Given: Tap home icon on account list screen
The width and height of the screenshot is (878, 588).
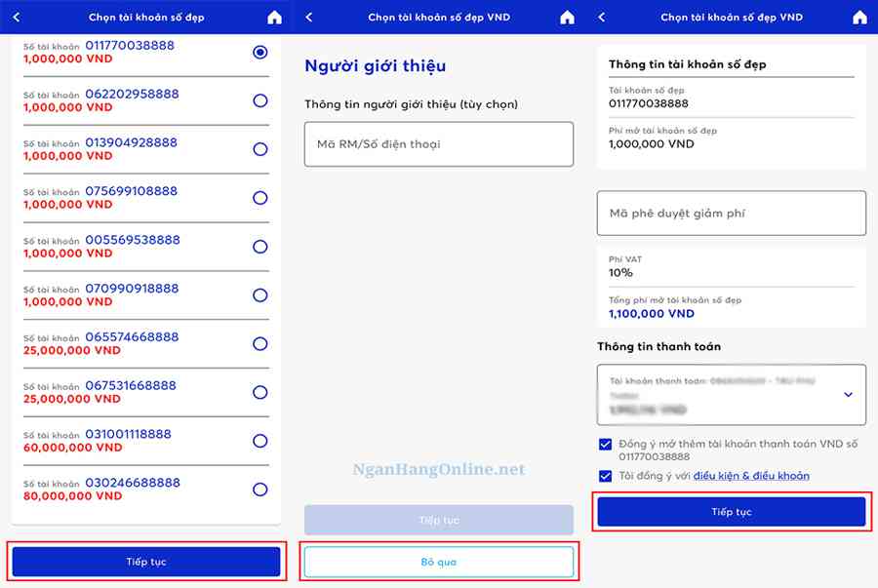Looking at the screenshot, I should click(274, 18).
